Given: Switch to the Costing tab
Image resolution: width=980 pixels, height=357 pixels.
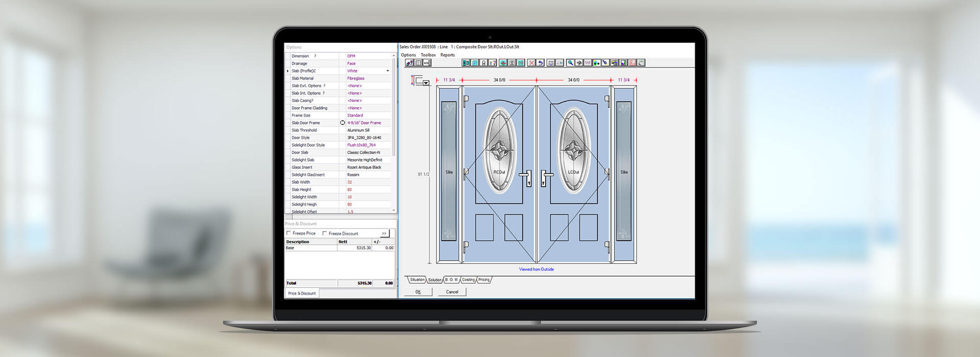Looking at the screenshot, I should click(468, 280).
